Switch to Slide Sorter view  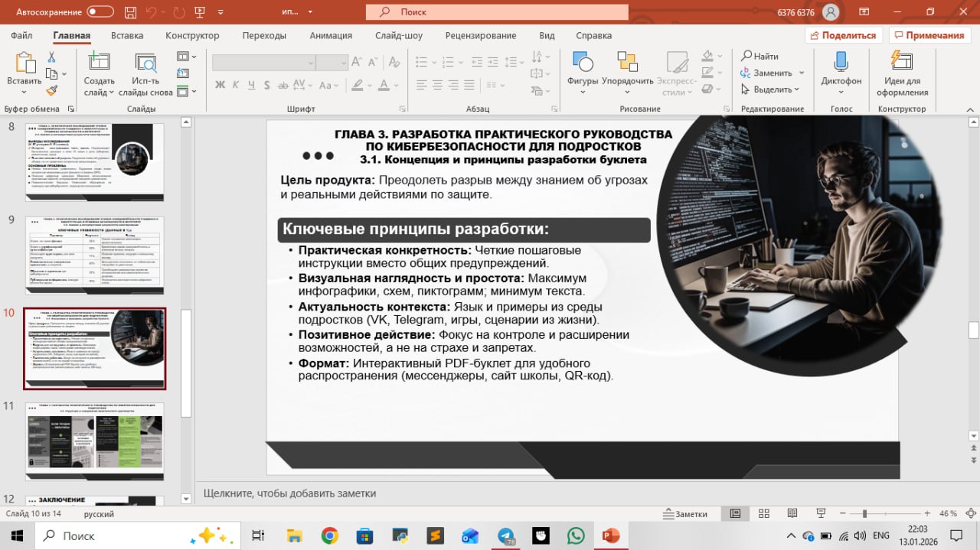pos(763,513)
